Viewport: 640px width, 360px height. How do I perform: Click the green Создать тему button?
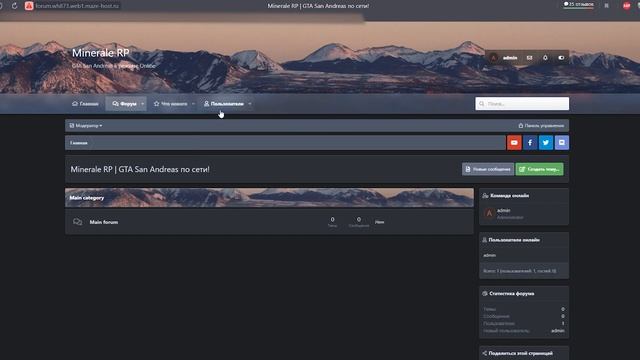click(539, 169)
